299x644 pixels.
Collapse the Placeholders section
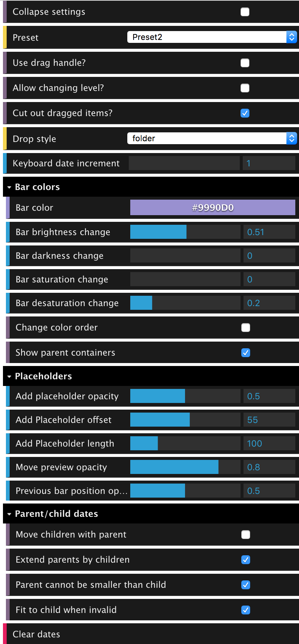[9, 376]
